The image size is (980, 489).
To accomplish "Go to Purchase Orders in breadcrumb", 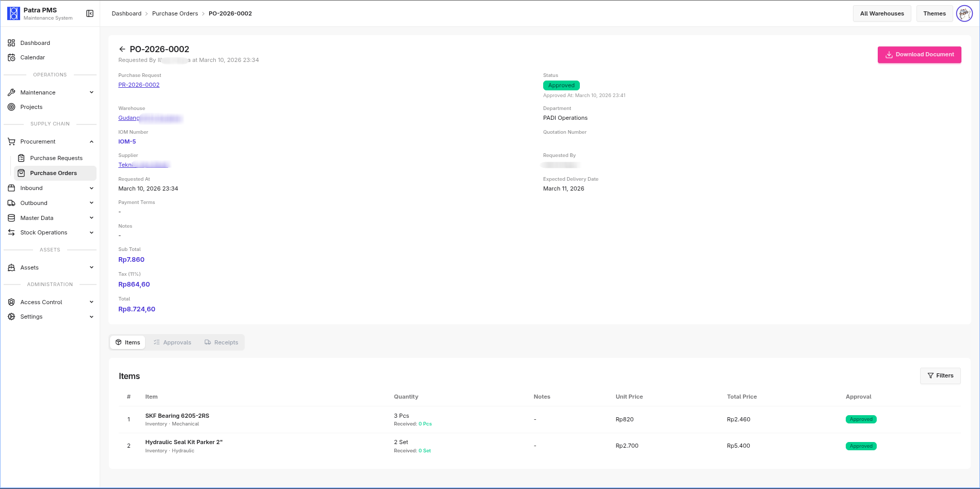I will [x=175, y=13].
